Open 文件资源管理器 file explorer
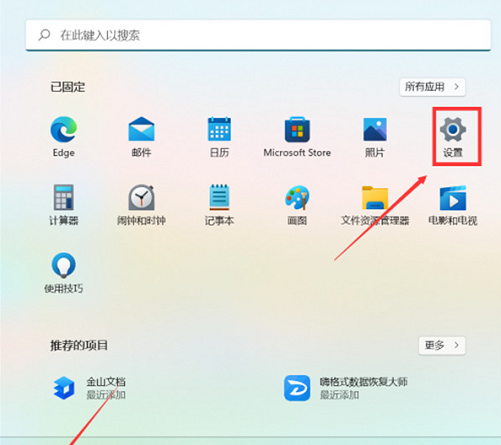The height and width of the screenshot is (445, 501). coord(375,205)
